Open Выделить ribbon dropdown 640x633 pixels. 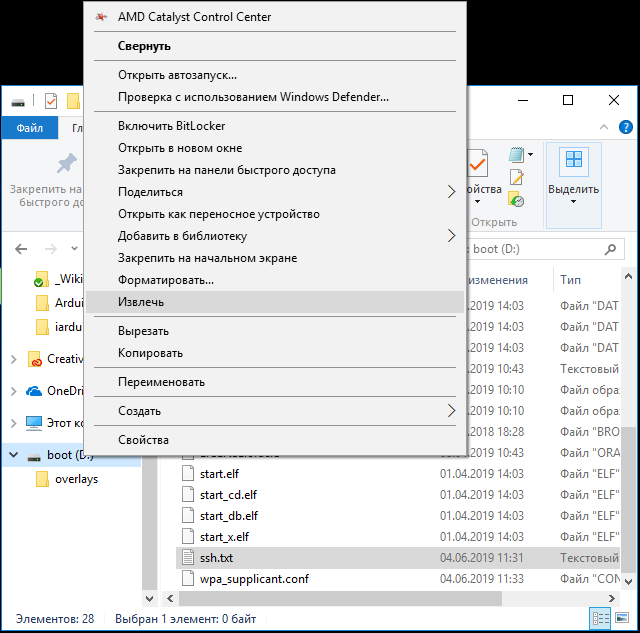pos(573,185)
